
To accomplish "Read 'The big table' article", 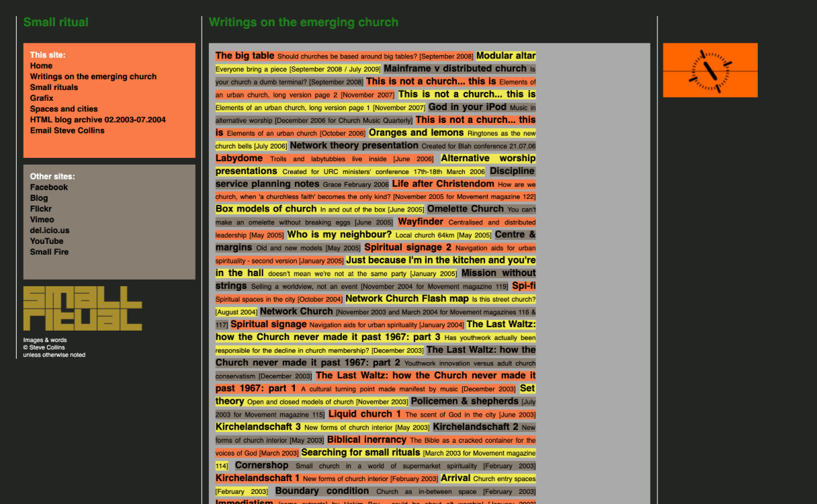I will coord(245,56).
